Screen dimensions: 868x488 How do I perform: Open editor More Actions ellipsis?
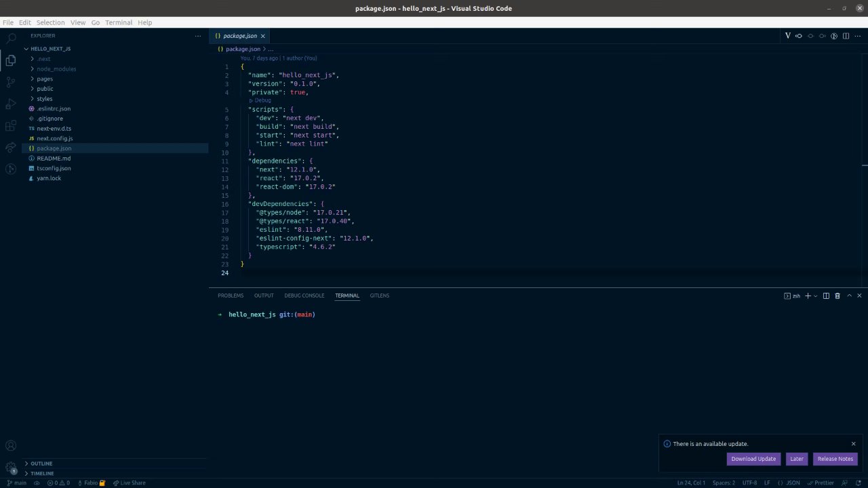point(858,36)
